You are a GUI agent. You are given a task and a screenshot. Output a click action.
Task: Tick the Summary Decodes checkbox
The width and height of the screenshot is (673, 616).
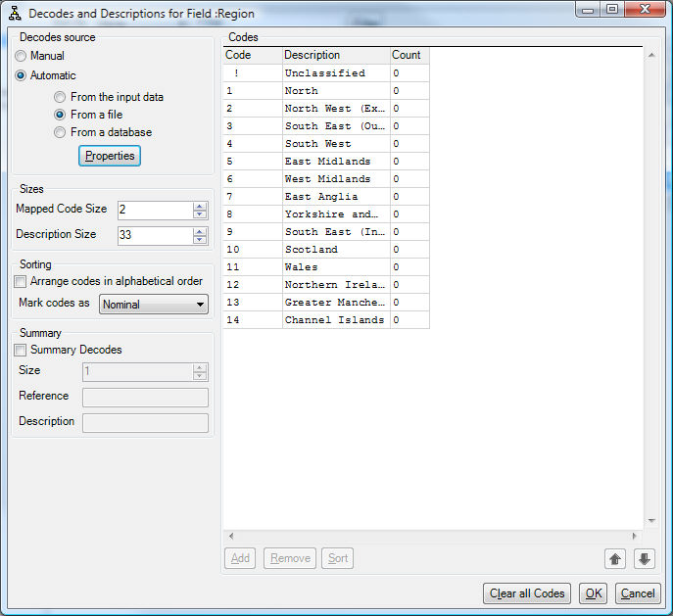21,350
